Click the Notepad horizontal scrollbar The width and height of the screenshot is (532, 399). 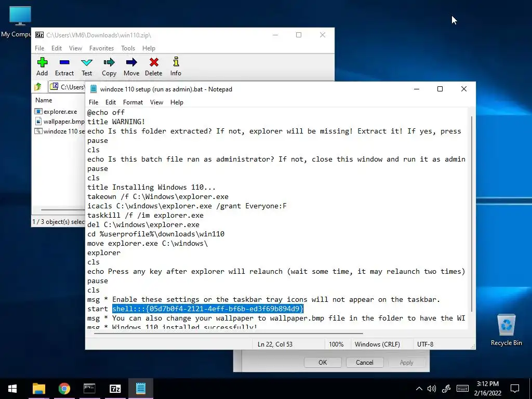tap(229, 333)
